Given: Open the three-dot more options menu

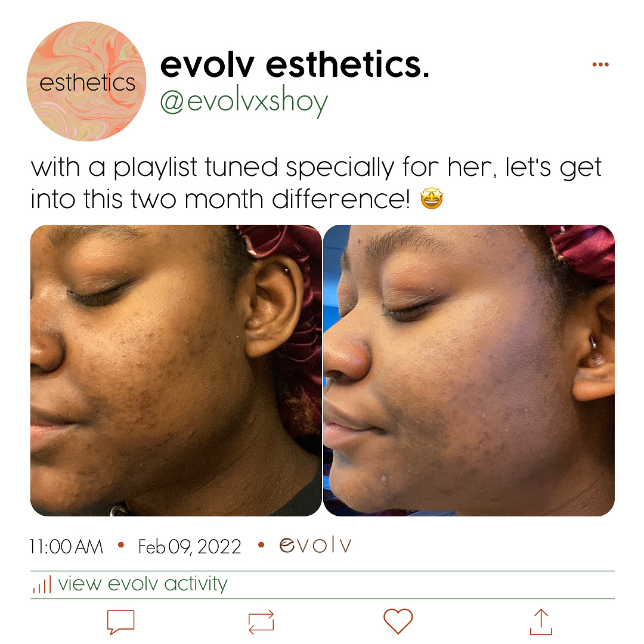Looking at the screenshot, I should point(600,64).
